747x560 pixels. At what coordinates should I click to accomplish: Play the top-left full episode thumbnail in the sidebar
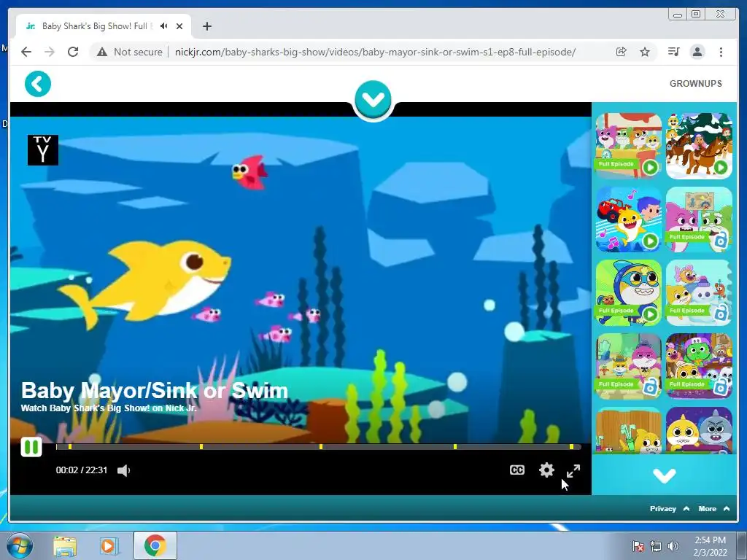[x=629, y=146]
